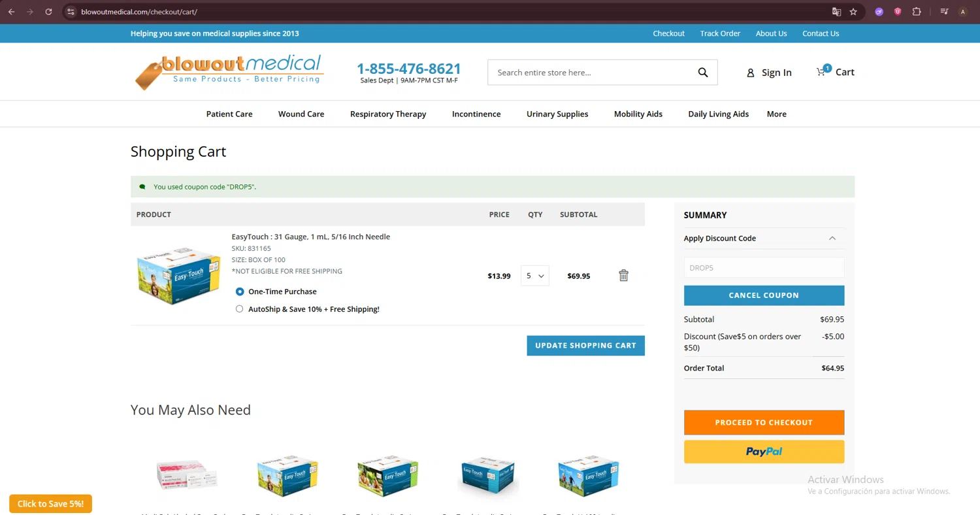Open the extensions puzzle icon

(917, 12)
